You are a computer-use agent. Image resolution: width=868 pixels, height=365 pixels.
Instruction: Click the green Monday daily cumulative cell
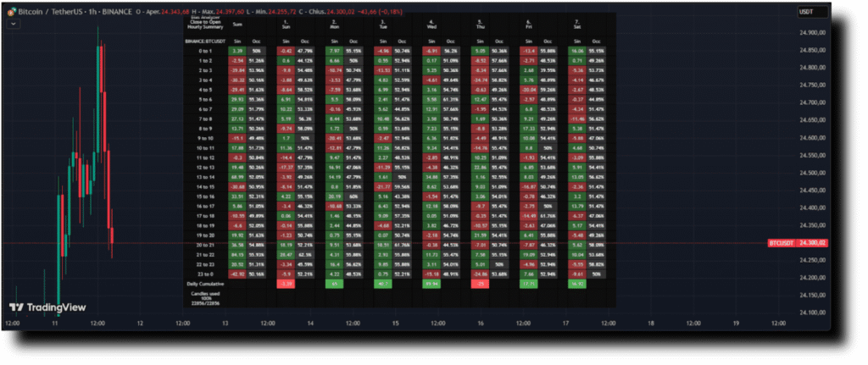[x=335, y=284]
